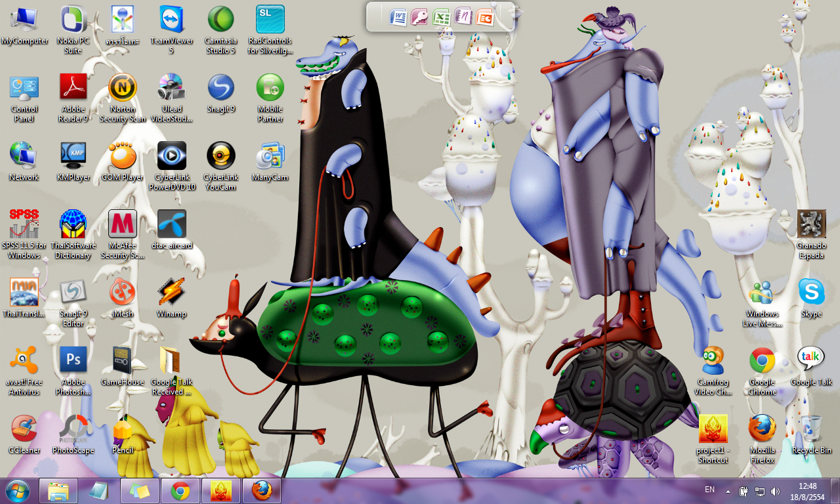Open Windows Explorer from the taskbar
Viewport: 840px width, 504px height.
point(58,491)
